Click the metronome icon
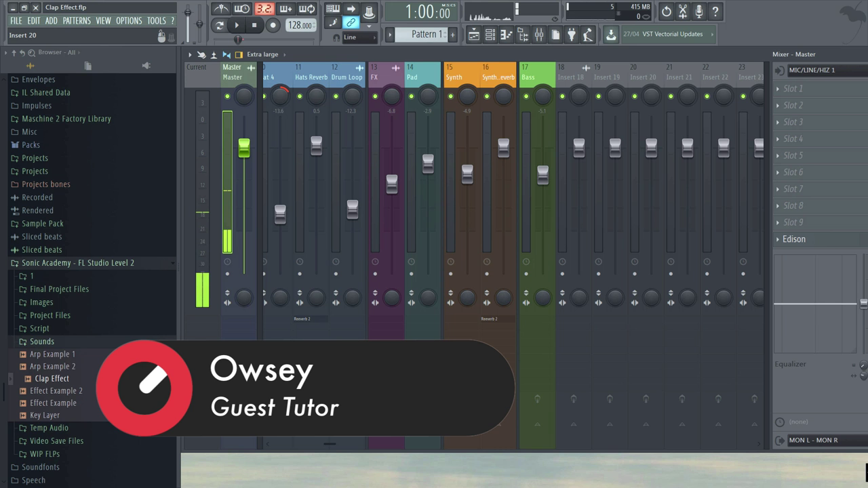Screen dimensions: 868x488 click(x=221, y=9)
